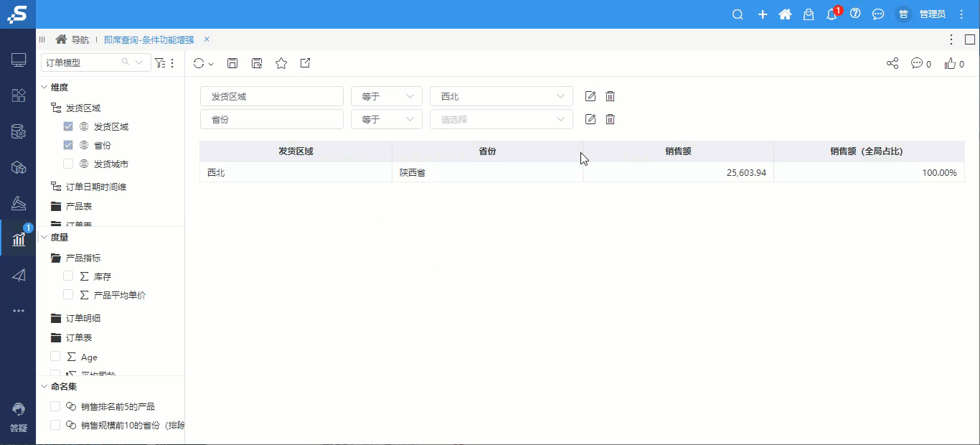Collapse the 度量 section
Screen dimensions: 980x445
pos(44,237)
